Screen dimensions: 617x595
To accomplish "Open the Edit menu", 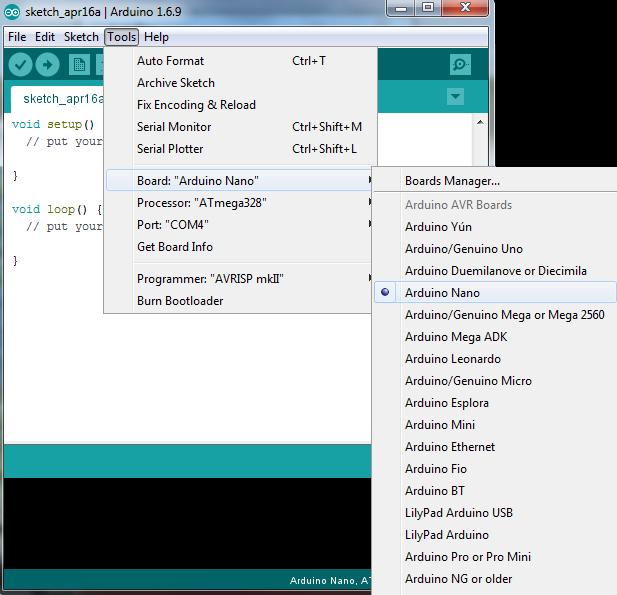I will pyautogui.click(x=45, y=37).
